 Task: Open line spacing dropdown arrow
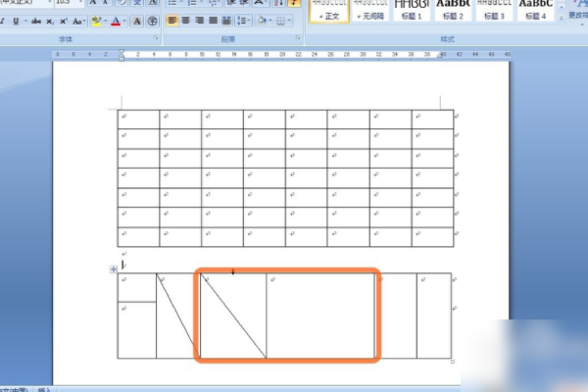[x=249, y=21]
